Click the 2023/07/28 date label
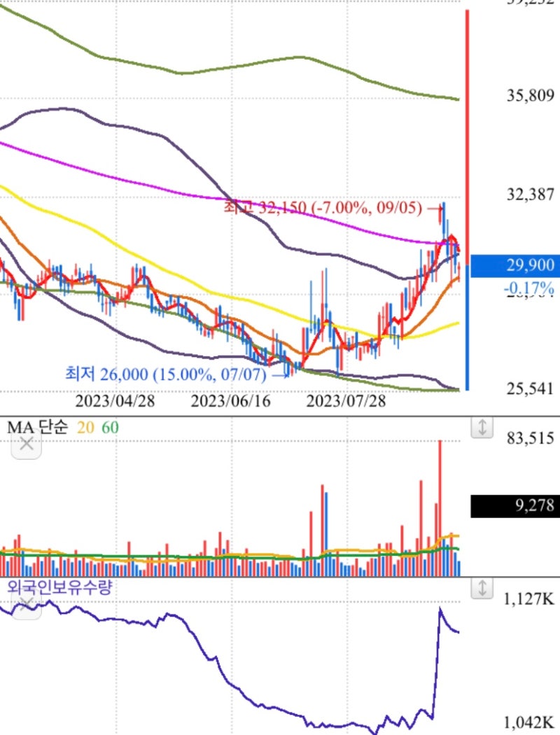Screen dimensions: 560x735 [346, 401]
